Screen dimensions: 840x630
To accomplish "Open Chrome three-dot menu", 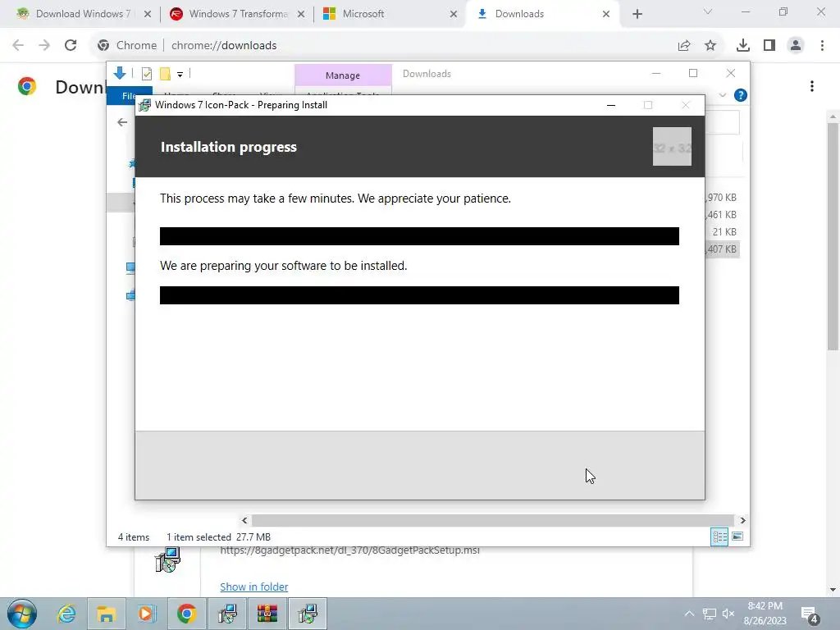I will pos(822,46).
